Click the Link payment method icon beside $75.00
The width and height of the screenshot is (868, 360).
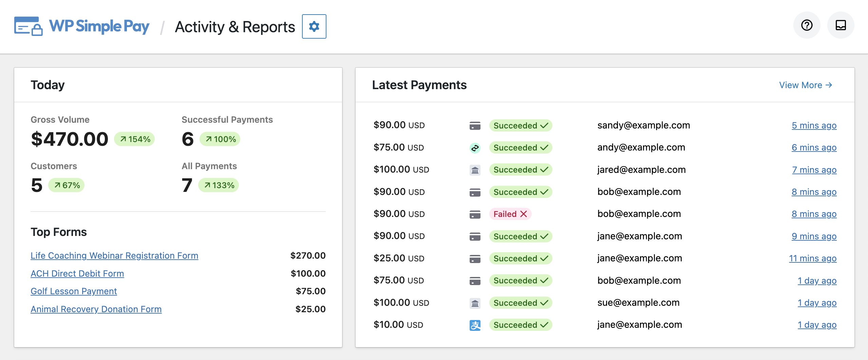point(475,147)
